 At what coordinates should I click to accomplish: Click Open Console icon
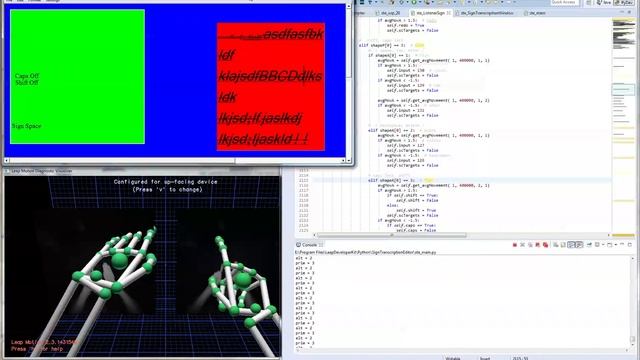(x=609, y=245)
